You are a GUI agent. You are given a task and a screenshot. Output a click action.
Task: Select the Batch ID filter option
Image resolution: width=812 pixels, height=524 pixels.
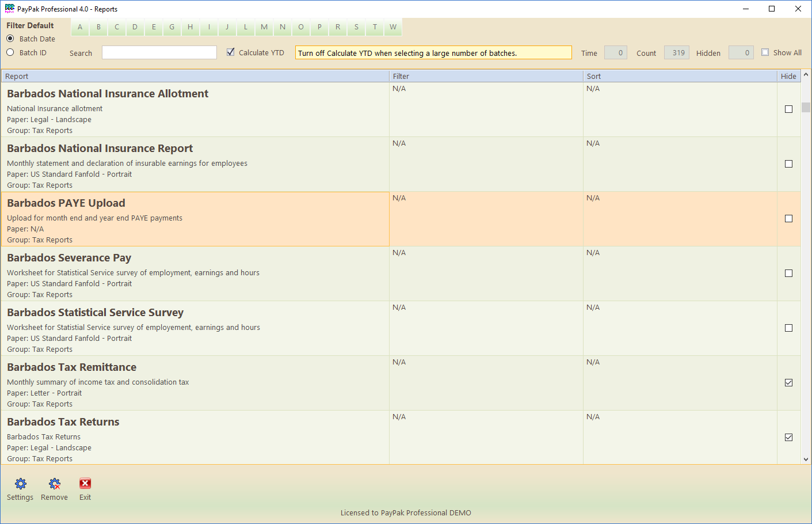[10, 52]
